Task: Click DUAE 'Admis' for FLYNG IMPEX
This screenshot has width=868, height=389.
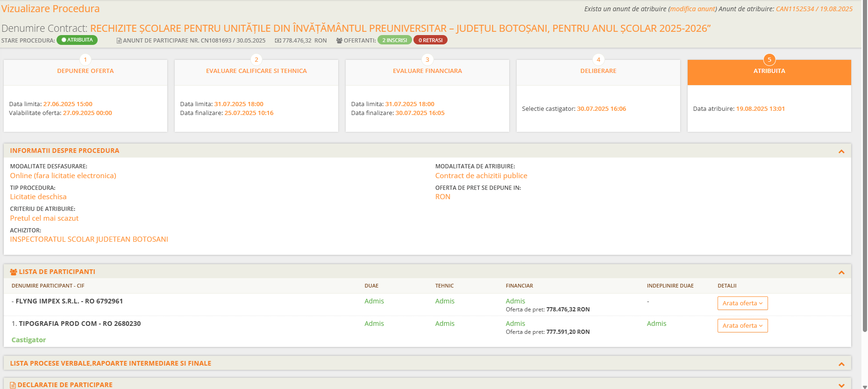Action: (374, 301)
